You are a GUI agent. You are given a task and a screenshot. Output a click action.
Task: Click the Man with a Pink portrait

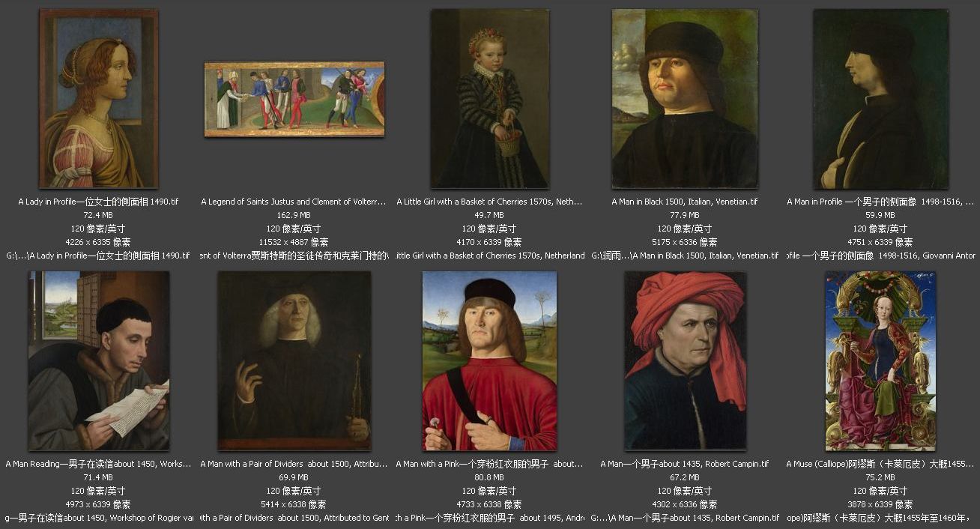pos(490,360)
